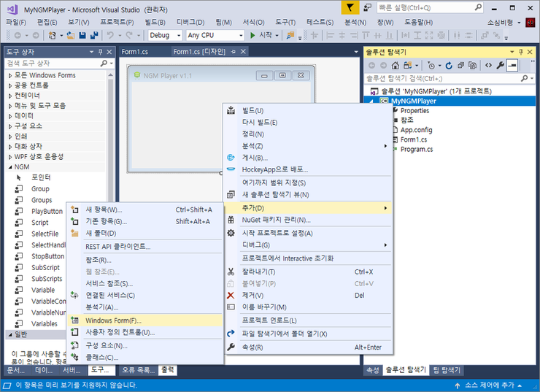
Task: Click search magnifier in toolbox search box
Action: point(104,63)
